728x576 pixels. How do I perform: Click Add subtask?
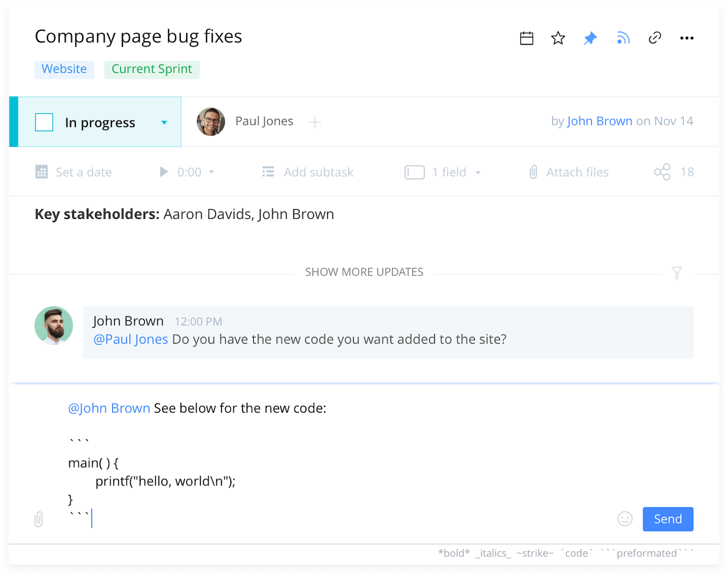point(318,172)
